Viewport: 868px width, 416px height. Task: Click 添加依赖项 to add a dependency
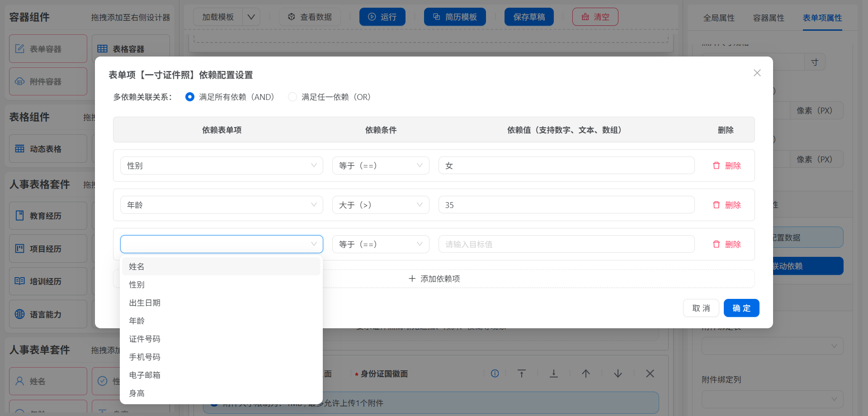434,279
